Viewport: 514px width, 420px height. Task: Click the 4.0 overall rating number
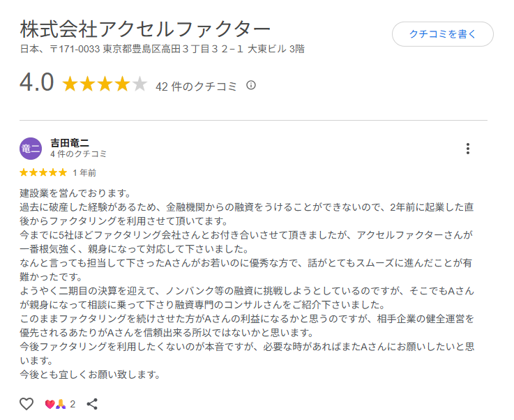37,83
